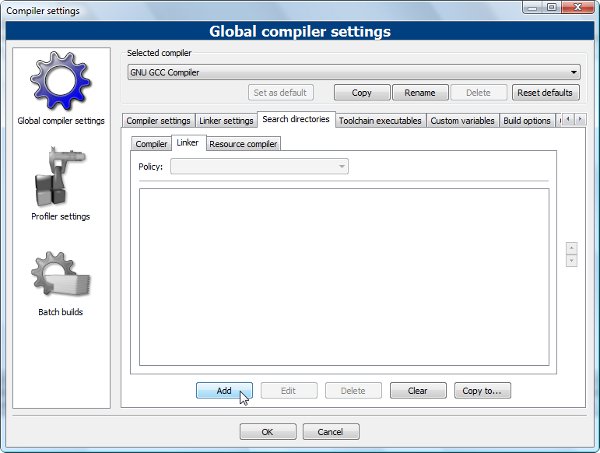Open Profiler settings icon in sidebar

pyautogui.click(x=60, y=178)
